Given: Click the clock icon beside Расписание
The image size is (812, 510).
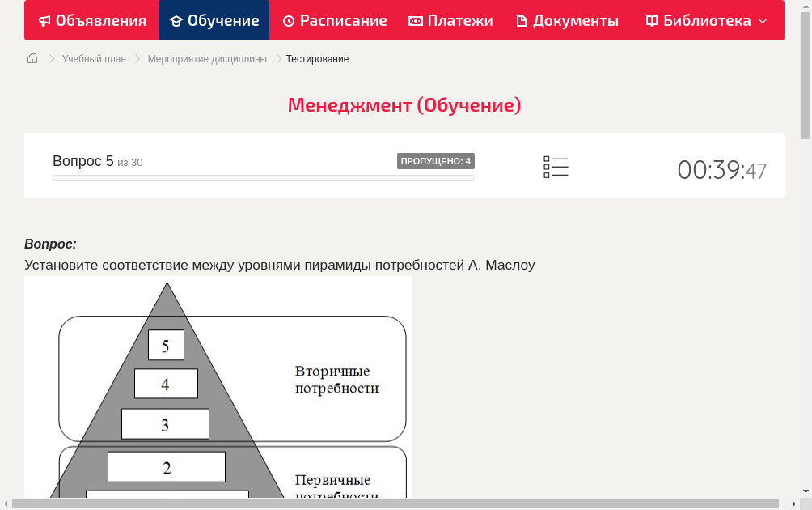Looking at the screenshot, I should (x=288, y=20).
